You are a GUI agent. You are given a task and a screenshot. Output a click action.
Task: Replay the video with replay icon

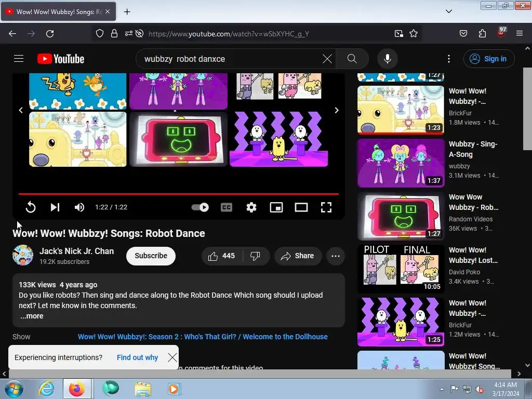(31, 207)
